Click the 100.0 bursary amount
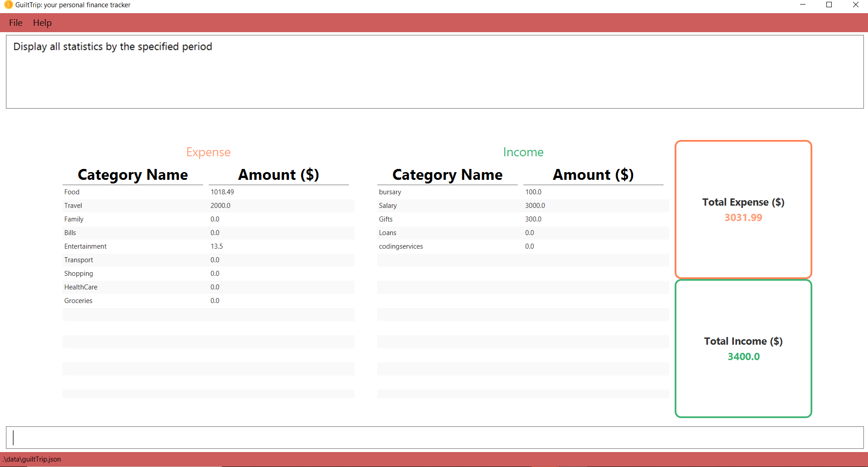Image resolution: width=868 pixels, height=467 pixels. [533, 192]
